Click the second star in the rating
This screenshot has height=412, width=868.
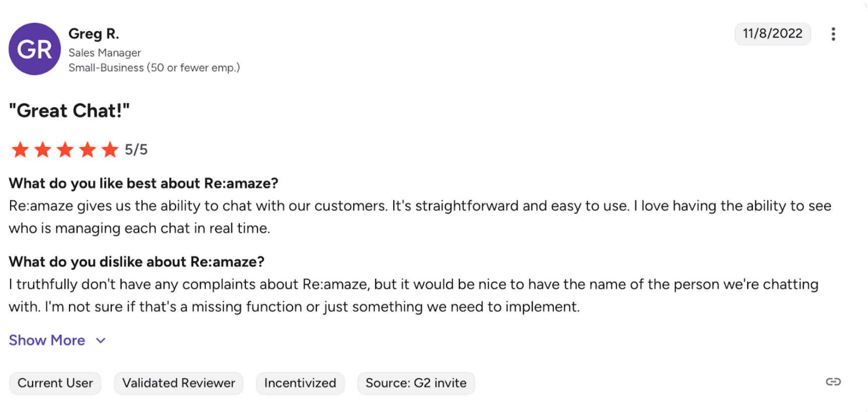click(x=43, y=149)
